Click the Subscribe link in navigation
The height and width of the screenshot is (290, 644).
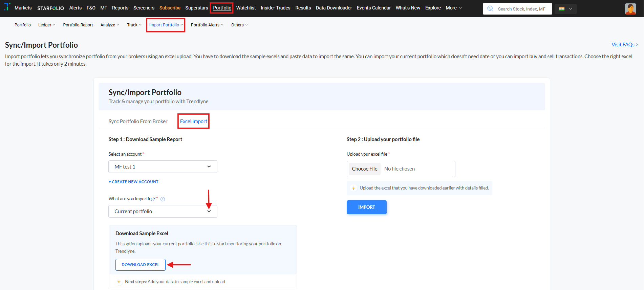pyautogui.click(x=170, y=8)
